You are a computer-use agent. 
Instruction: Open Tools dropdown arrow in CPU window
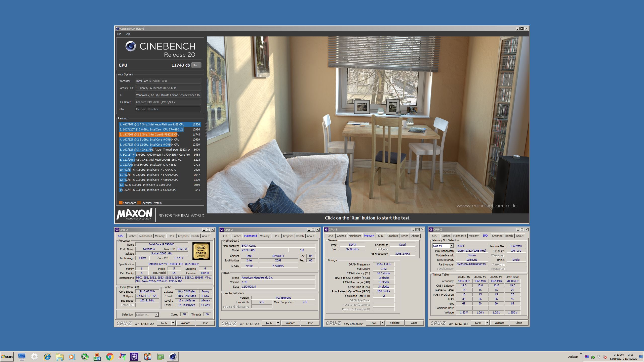(173, 323)
